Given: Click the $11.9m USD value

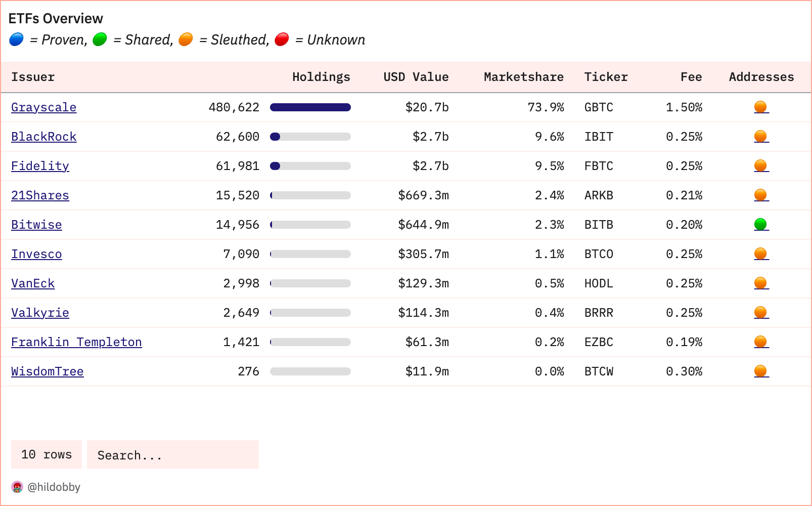Looking at the screenshot, I should point(427,371).
